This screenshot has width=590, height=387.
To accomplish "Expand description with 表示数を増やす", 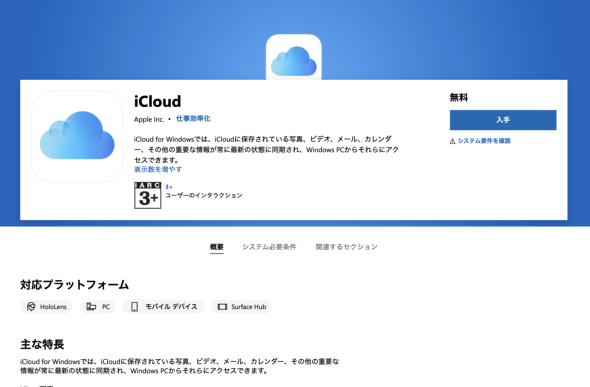I will (158, 169).
